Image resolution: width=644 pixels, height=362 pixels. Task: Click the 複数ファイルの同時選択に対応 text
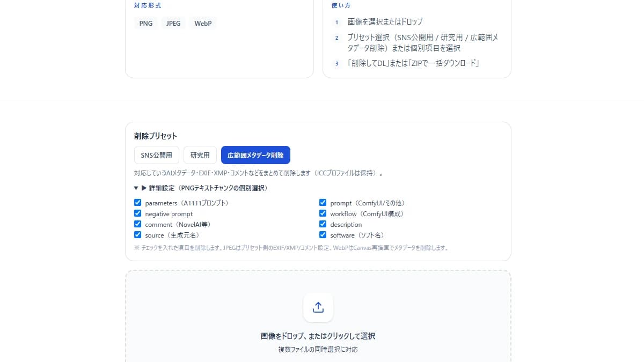point(318,350)
